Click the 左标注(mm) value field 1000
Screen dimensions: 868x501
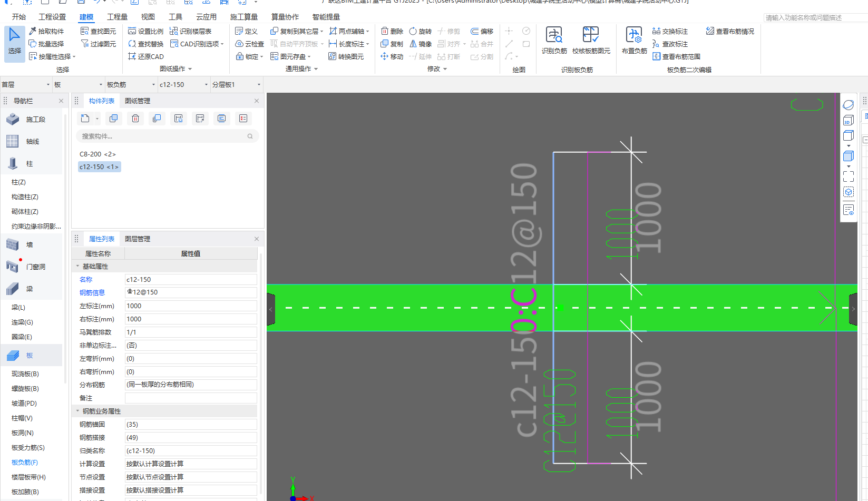tap(191, 306)
